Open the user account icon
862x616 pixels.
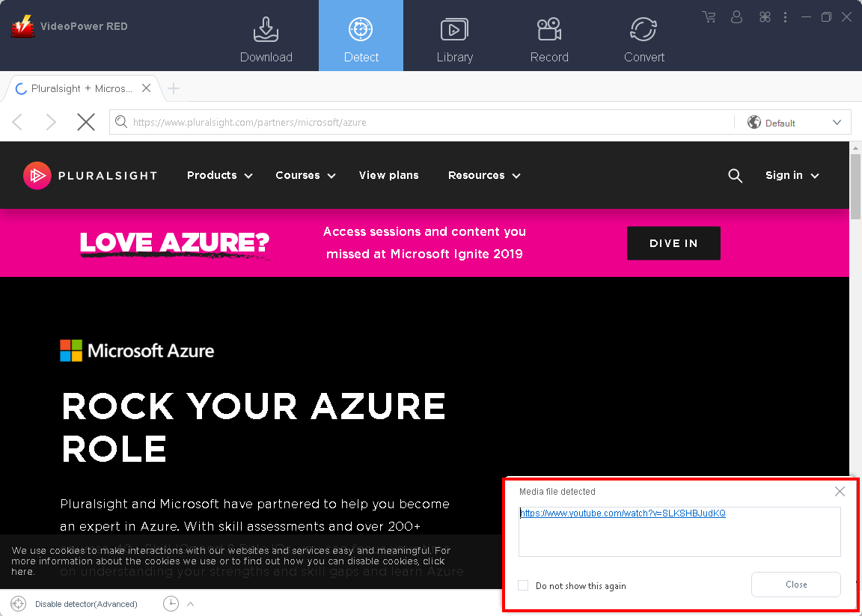[x=737, y=16]
